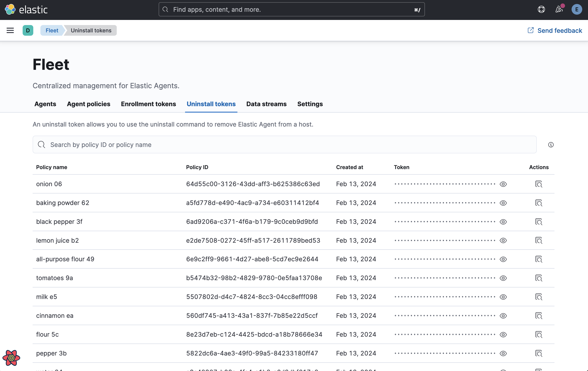Open the React Query devtools flower icon
The height and width of the screenshot is (371, 588).
(x=11, y=357)
